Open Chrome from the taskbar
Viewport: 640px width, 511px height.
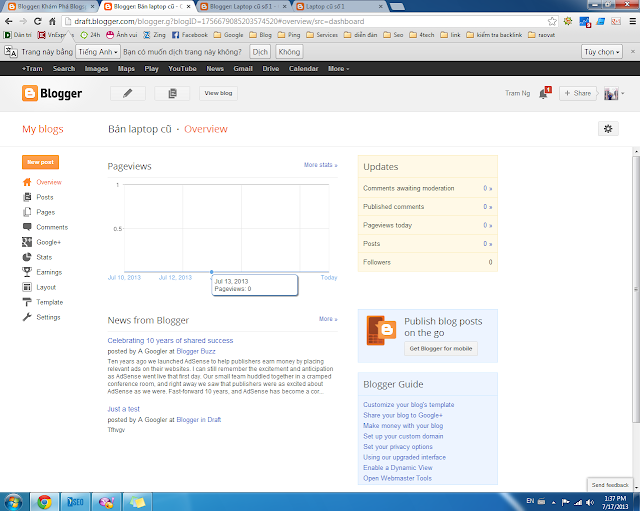pyautogui.click(x=44, y=502)
